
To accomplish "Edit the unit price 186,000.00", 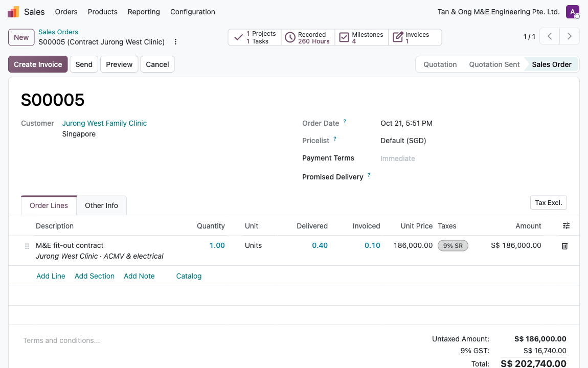I will 413,245.
